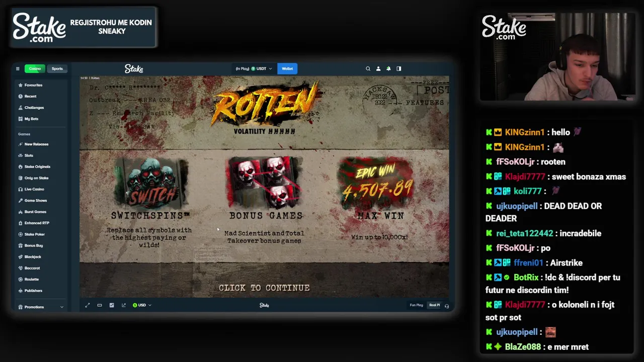Open live stats chart icon
This screenshot has height=362, width=644.
112,305
